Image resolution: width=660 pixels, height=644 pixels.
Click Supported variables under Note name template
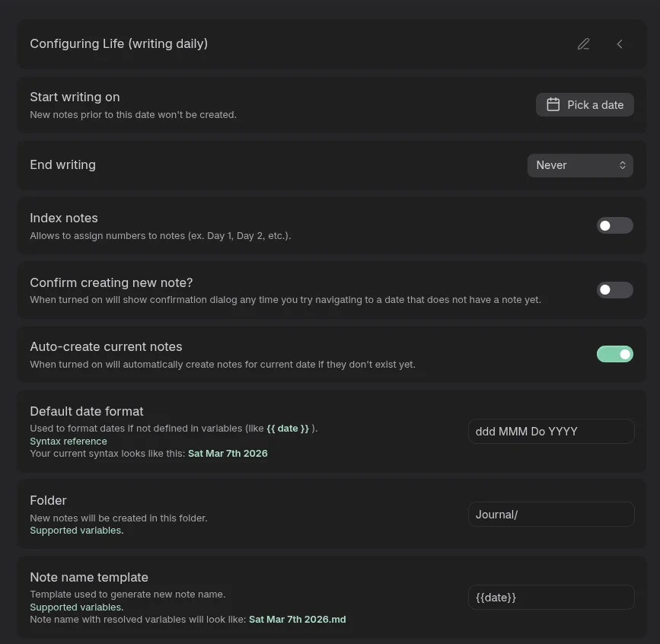(x=75, y=607)
